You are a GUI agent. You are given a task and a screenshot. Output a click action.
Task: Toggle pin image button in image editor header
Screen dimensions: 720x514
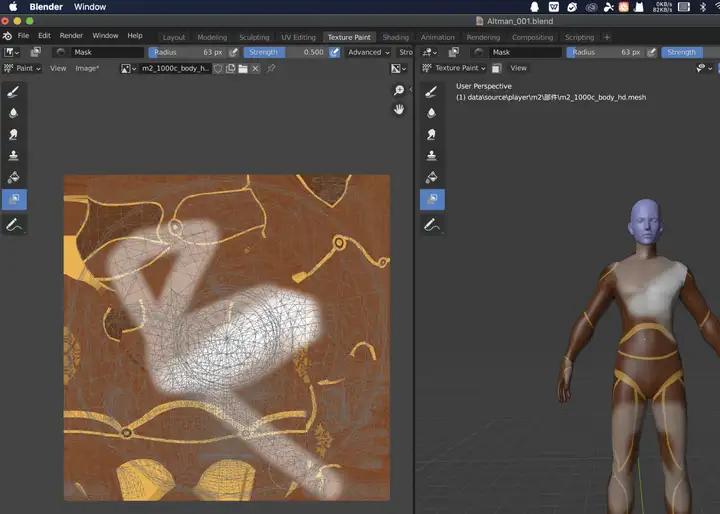tap(270, 68)
